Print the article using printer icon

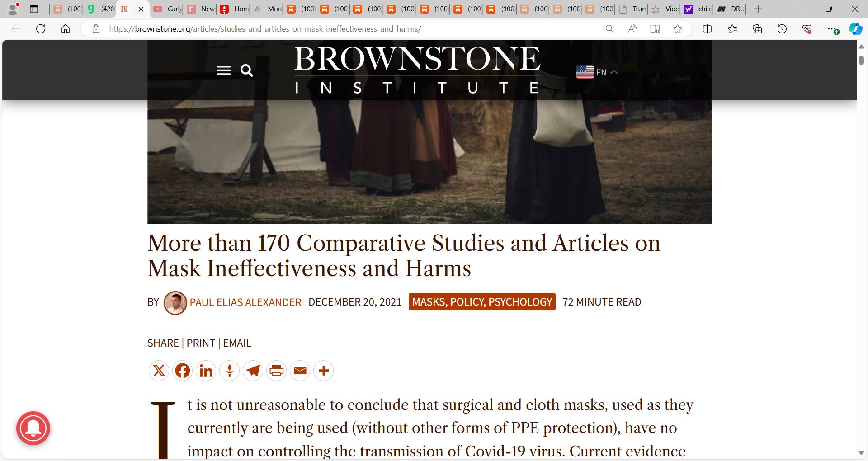point(277,371)
